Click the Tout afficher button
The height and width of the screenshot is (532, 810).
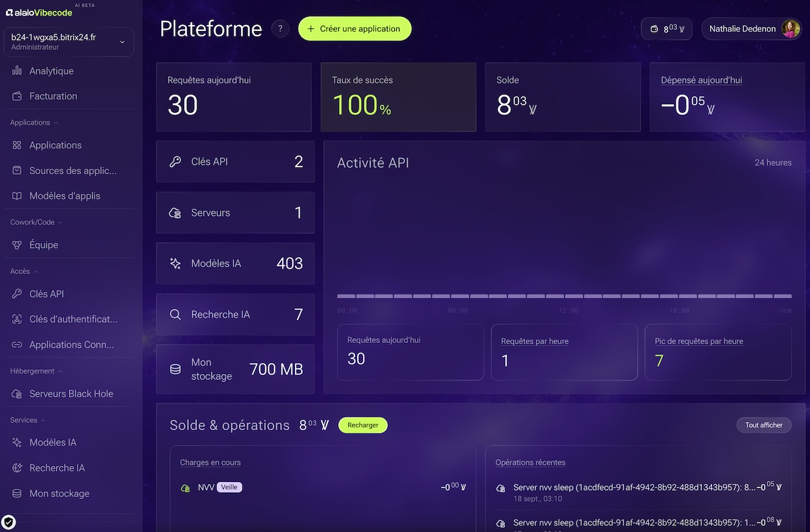coord(763,425)
